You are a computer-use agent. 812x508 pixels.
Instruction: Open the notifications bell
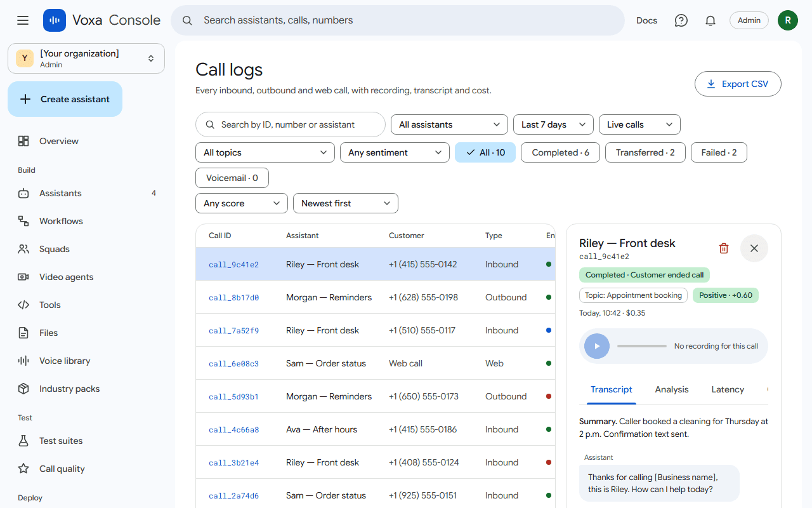pos(710,20)
